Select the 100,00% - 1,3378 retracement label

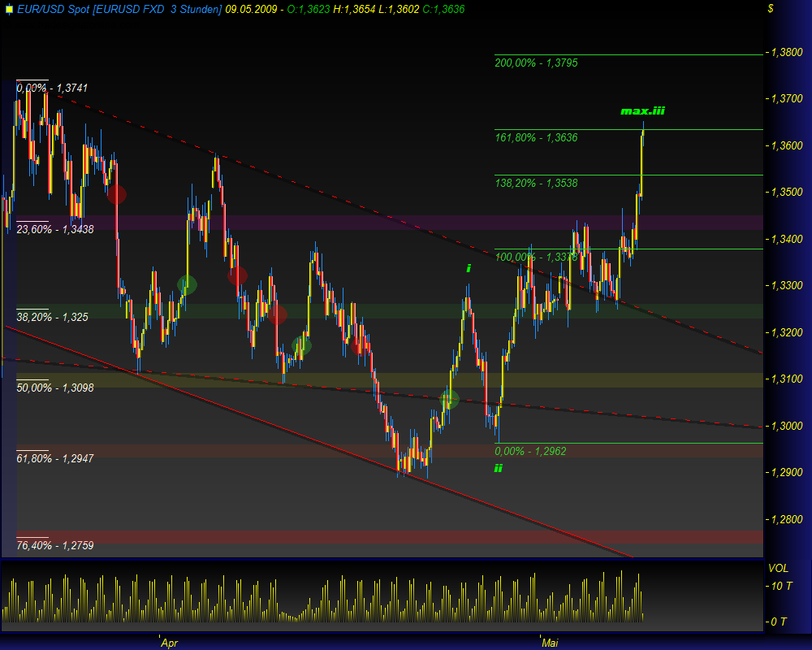tap(535, 257)
